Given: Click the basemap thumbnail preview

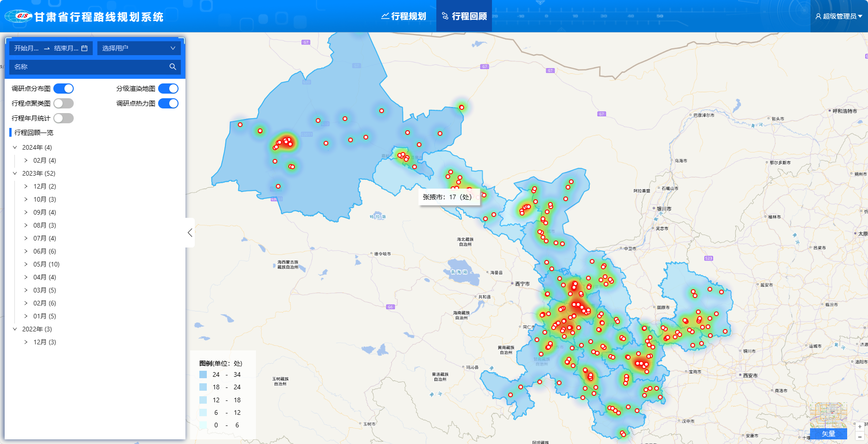Looking at the screenshot, I should point(829,415).
